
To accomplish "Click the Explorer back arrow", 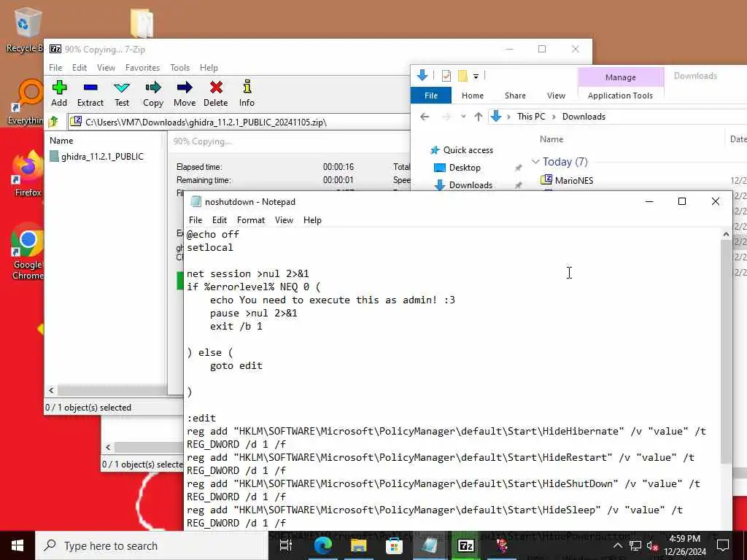I will point(425,117).
